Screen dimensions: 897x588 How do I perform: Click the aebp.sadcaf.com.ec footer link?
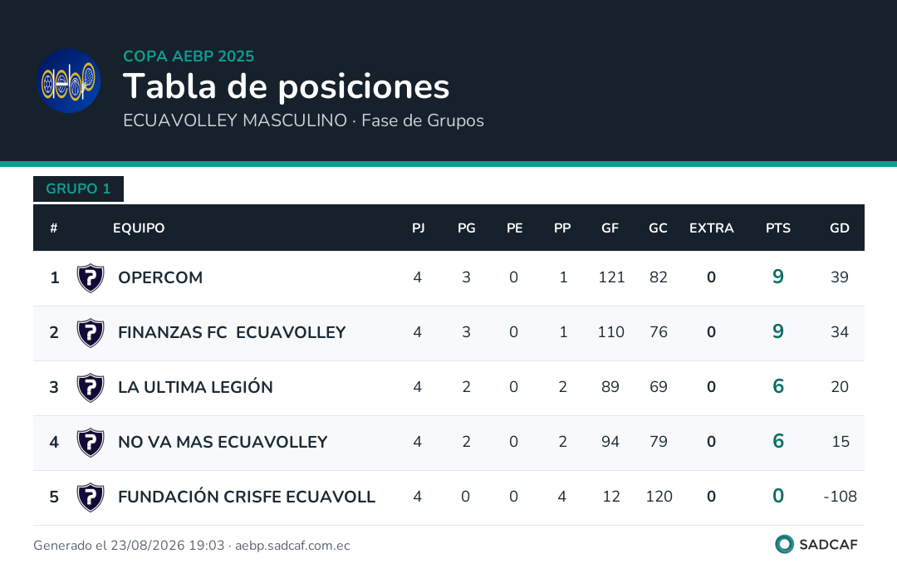[292, 546]
